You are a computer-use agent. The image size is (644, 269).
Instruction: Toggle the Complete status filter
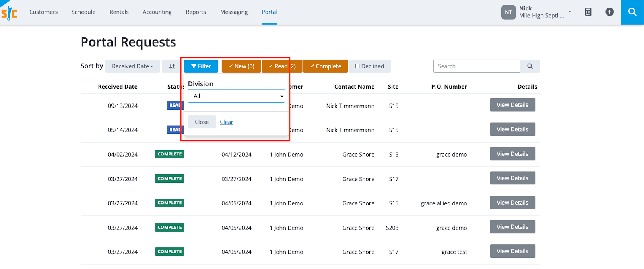click(x=325, y=66)
